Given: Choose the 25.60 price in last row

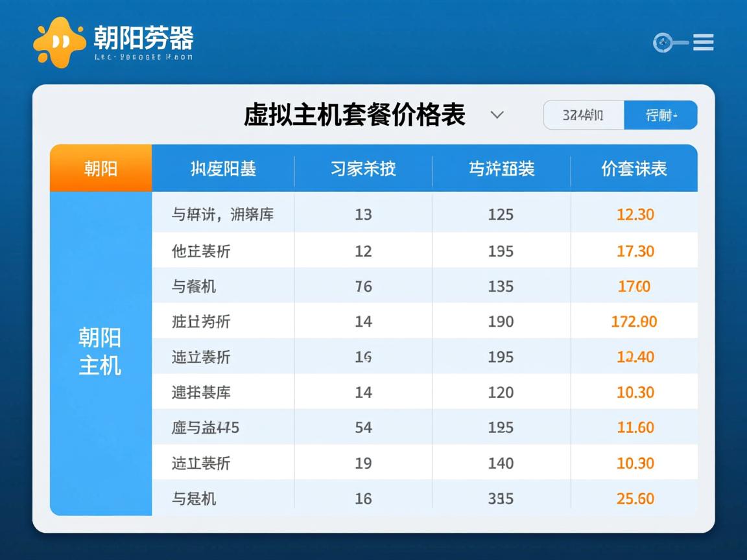Looking at the screenshot, I should click(635, 498).
